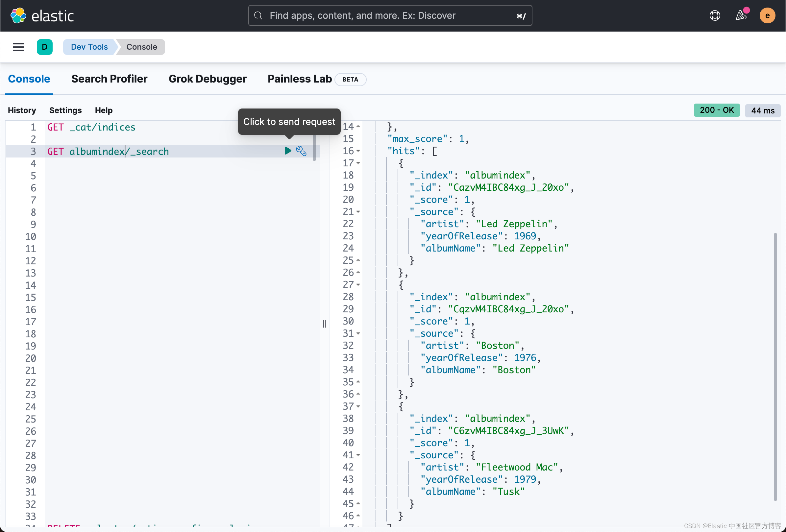
Task: Open the hamburger navigation menu
Action: tap(18, 47)
